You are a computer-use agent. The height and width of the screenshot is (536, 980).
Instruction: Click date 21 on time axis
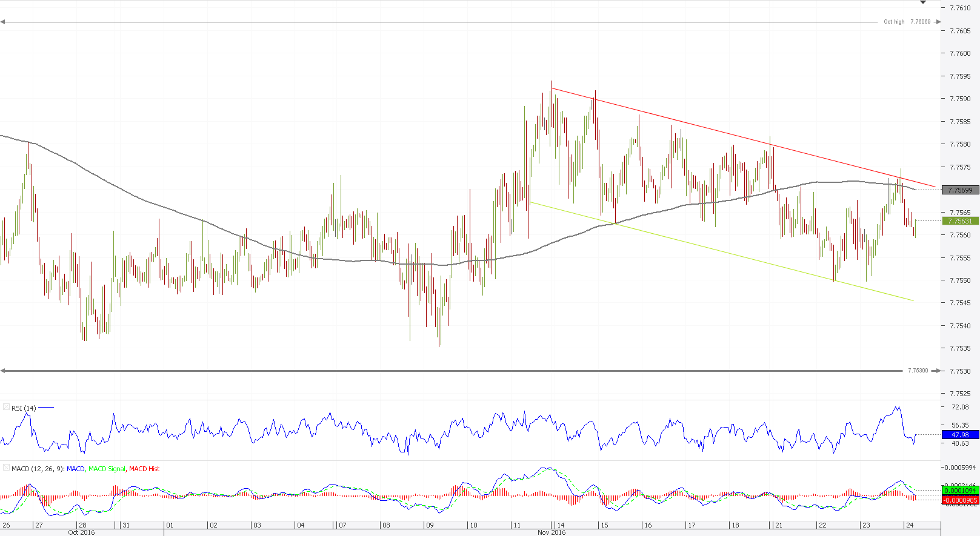(x=779, y=525)
